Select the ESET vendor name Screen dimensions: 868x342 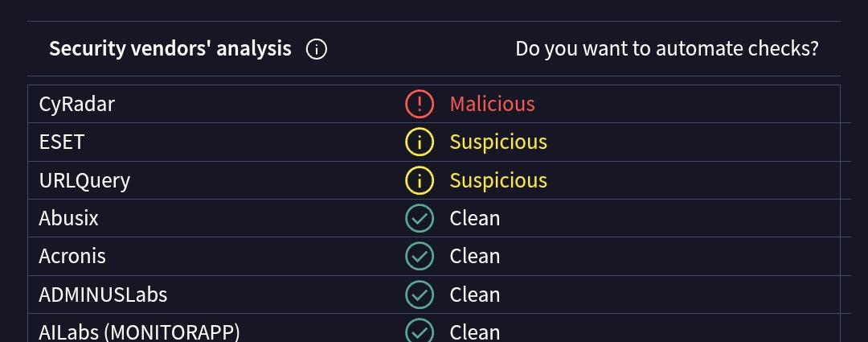(62, 142)
